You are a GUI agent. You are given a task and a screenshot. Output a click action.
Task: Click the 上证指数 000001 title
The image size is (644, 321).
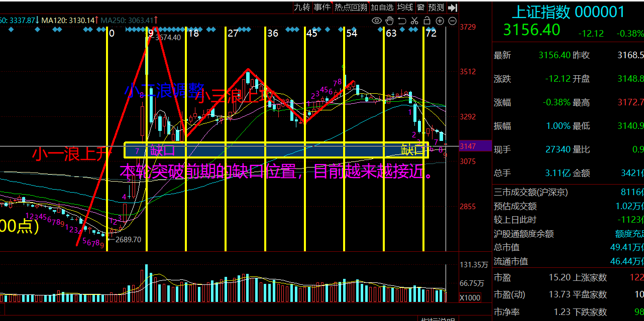[x=568, y=12]
